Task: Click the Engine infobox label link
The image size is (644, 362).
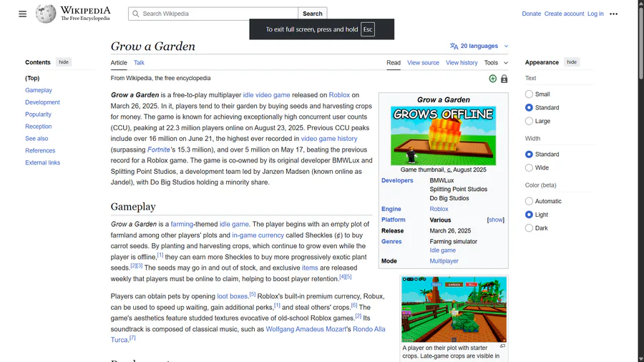Action: tap(391, 209)
